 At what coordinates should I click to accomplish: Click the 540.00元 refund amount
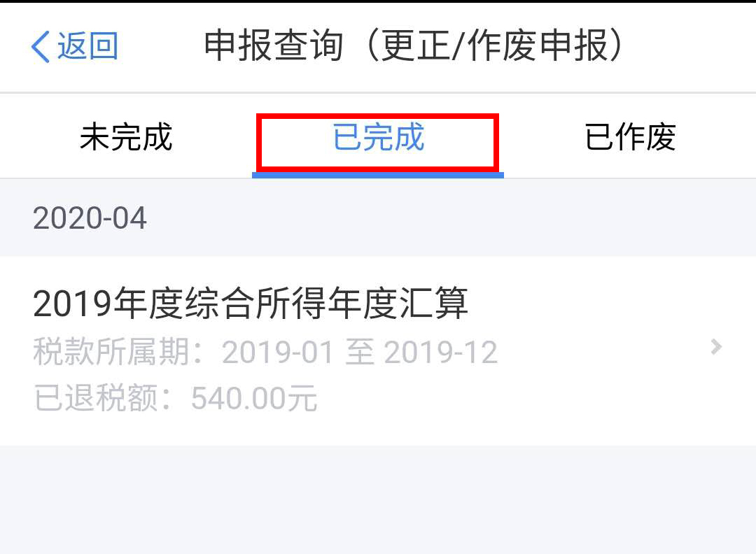(254, 399)
